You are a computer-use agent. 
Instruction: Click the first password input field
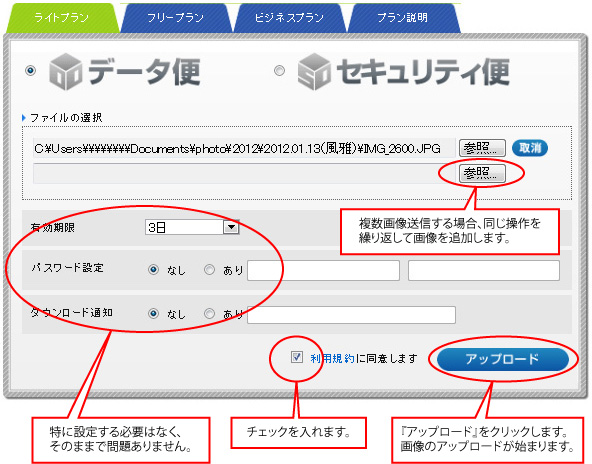click(x=324, y=270)
